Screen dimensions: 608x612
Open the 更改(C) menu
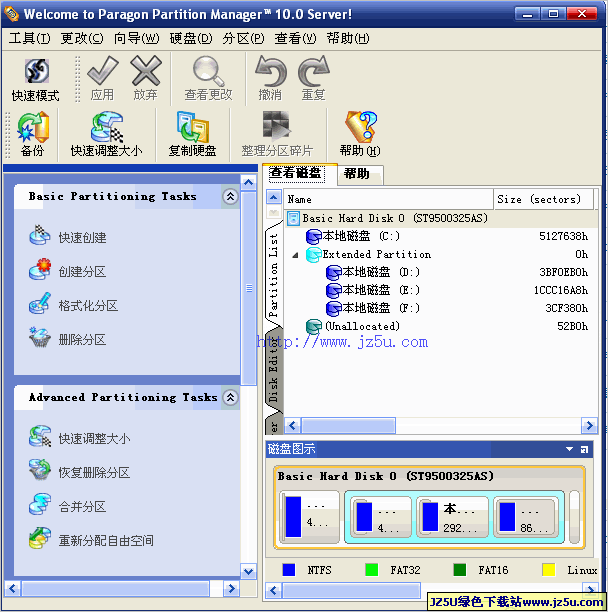pos(82,38)
